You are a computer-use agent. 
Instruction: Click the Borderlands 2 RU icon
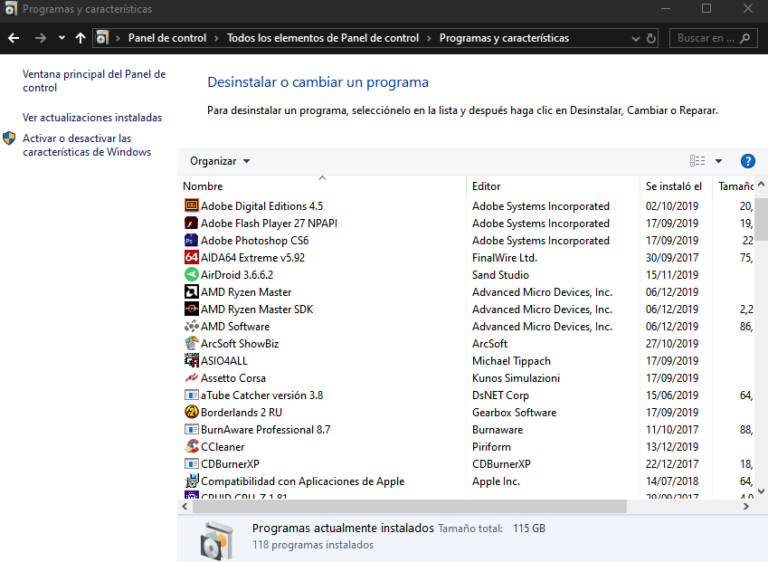pyautogui.click(x=191, y=412)
